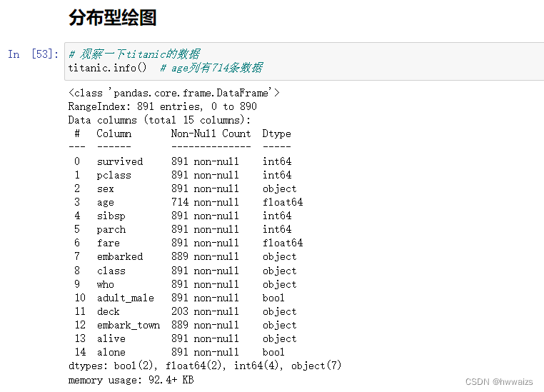Click 889 non-null in embarked row
This screenshot has height=392, width=544.
205,256
